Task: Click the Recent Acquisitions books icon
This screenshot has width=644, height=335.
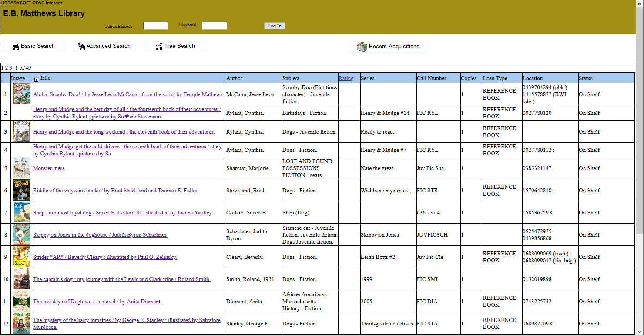Action: pos(362,47)
